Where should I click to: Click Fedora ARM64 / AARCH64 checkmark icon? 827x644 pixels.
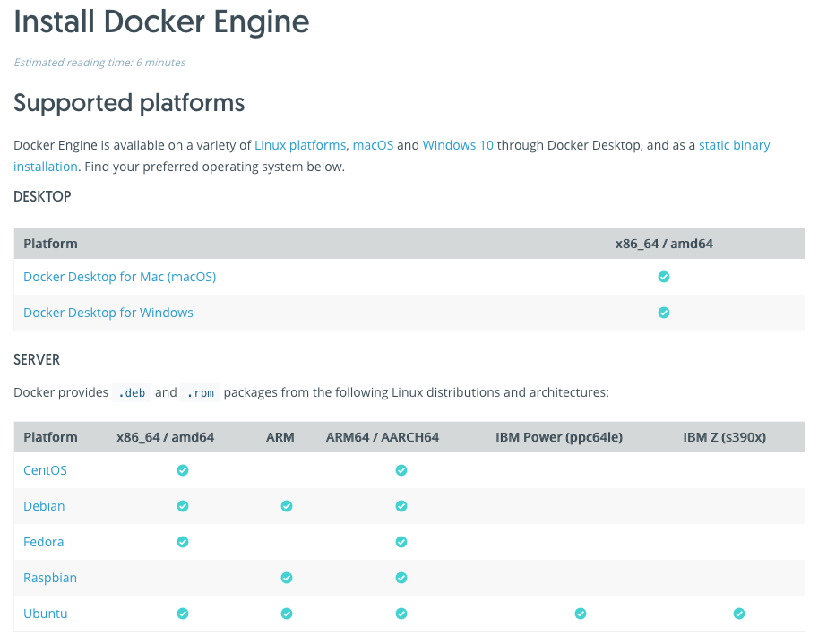pos(401,542)
